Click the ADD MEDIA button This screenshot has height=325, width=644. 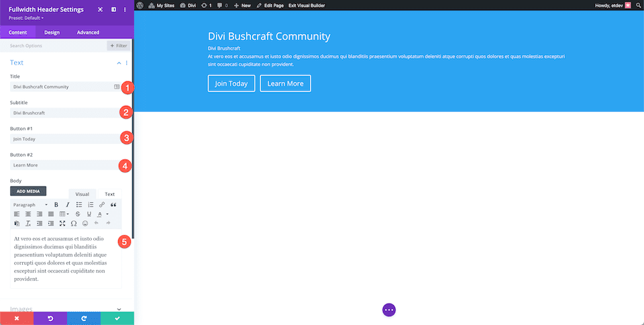(x=29, y=191)
